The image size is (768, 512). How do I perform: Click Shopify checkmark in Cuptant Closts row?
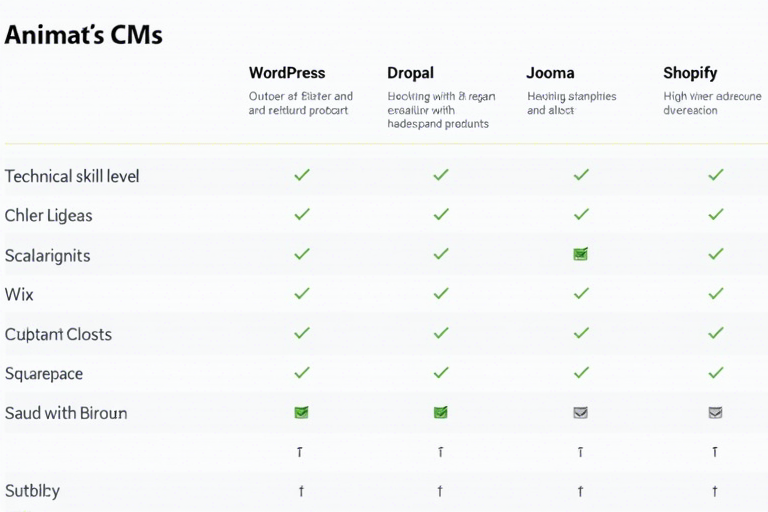pyautogui.click(x=715, y=333)
